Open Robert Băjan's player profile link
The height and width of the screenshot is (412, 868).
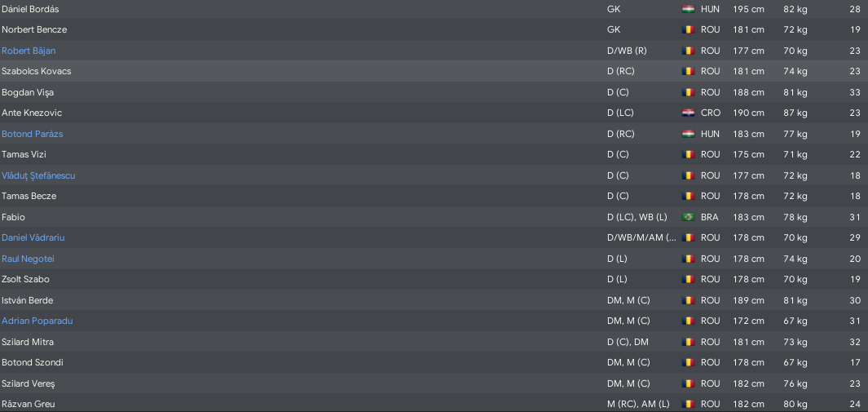pyautogui.click(x=29, y=51)
